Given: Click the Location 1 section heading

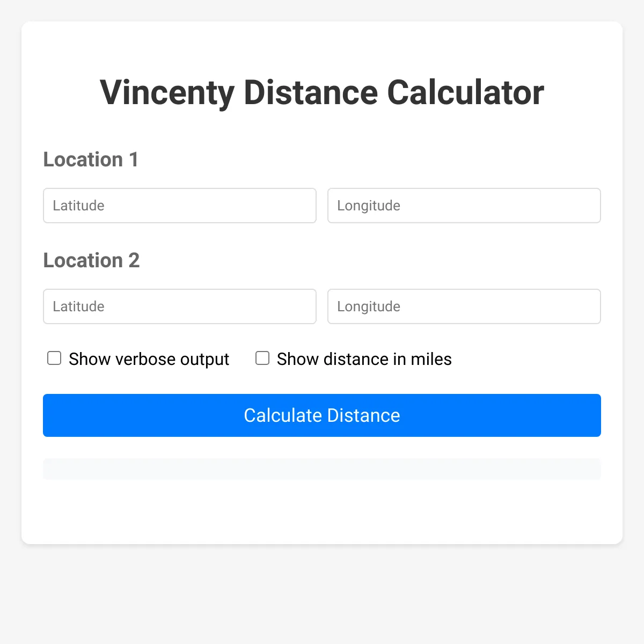Looking at the screenshot, I should [x=91, y=159].
